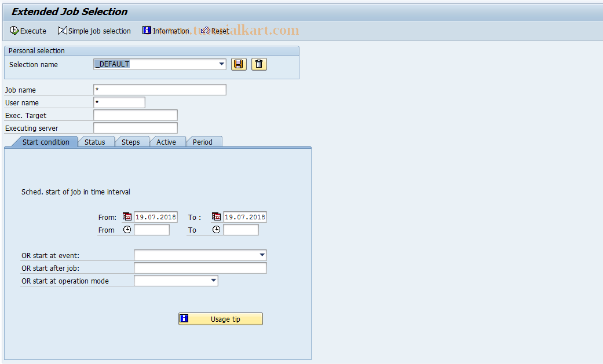Click the Job name input field
The width and height of the screenshot is (603, 364).
160,90
